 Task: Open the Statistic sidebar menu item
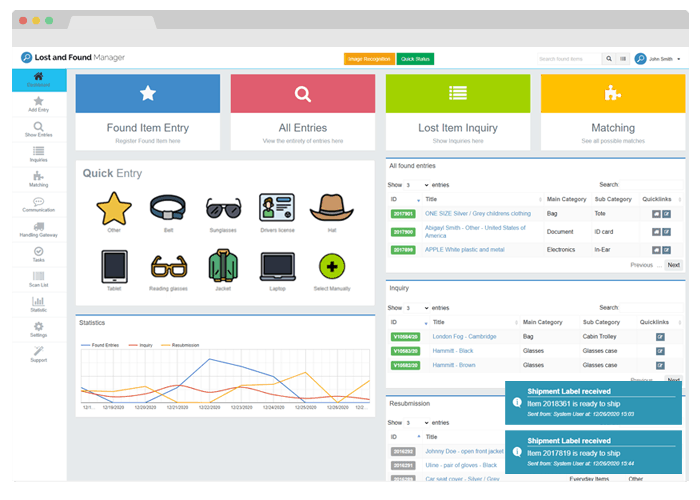coord(38,304)
